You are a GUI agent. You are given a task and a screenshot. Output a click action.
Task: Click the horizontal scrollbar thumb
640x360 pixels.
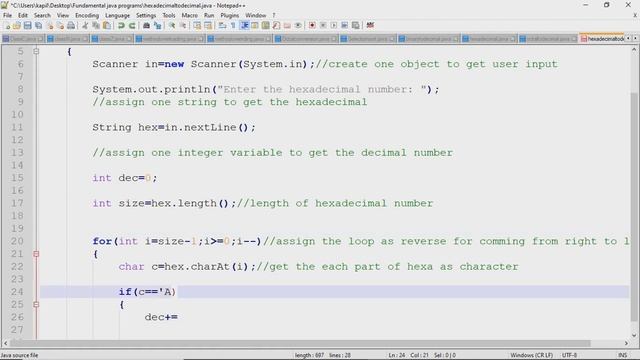[300, 343]
